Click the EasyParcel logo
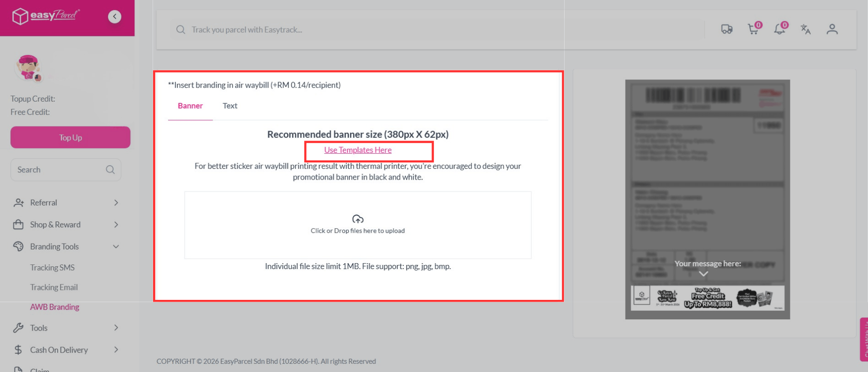Image resolution: width=868 pixels, height=372 pixels. pos(45,16)
